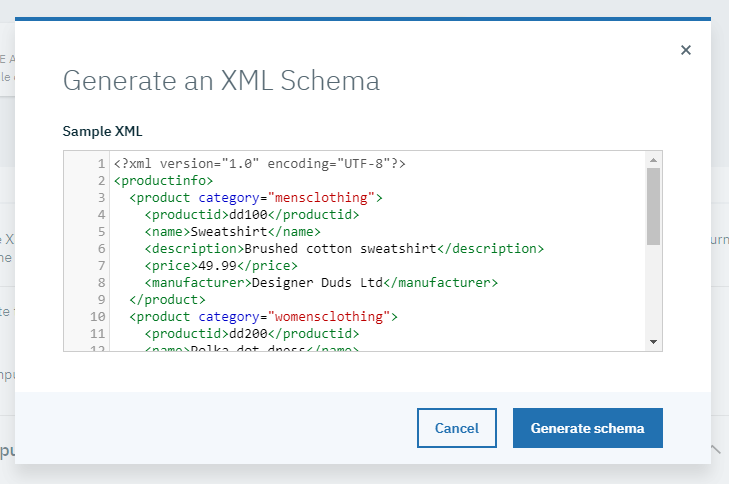This screenshot has width=729, height=484.
Task: Click the scrollbar track below the thumb
Action: pos(653,290)
